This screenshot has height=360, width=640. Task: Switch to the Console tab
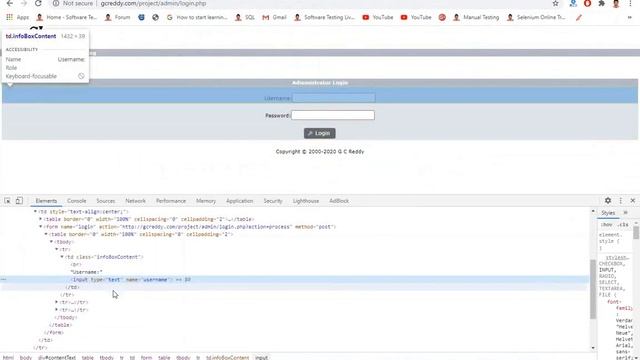pyautogui.click(x=77, y=201)
